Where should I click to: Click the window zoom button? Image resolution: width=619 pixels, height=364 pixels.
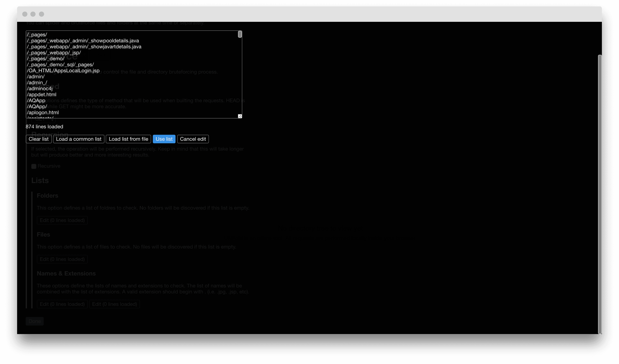pos(42,14)
